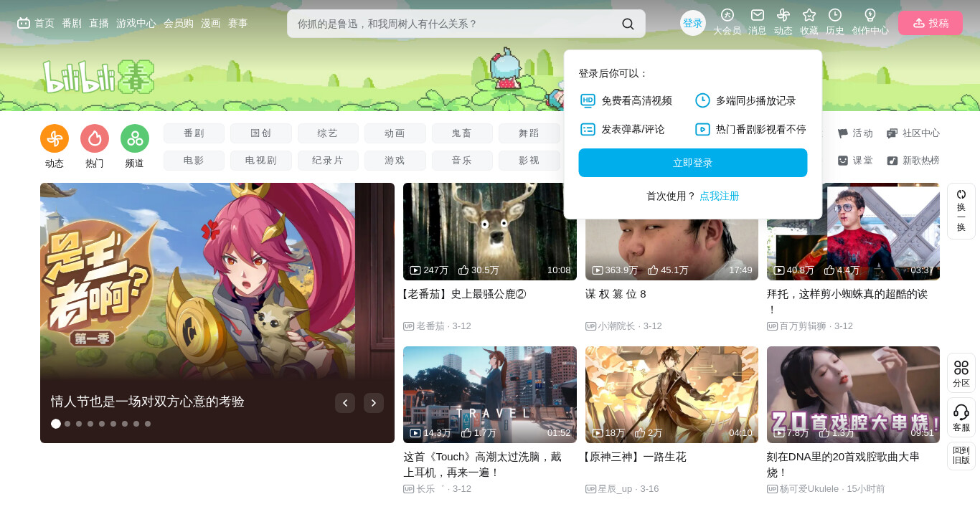Select the 动画 category tag
Viewport: 980px width, 522px height.
(x=395, y=133)
